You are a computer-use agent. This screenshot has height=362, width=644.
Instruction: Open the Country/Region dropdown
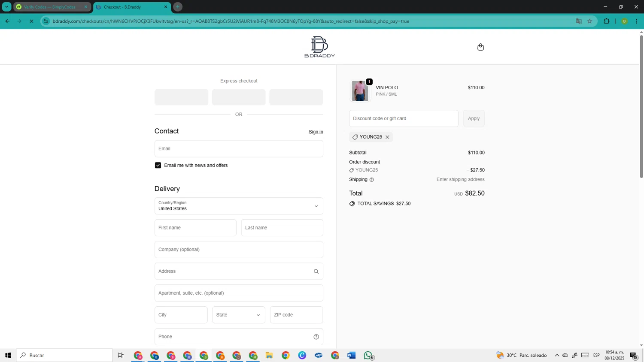pos(239,206)
